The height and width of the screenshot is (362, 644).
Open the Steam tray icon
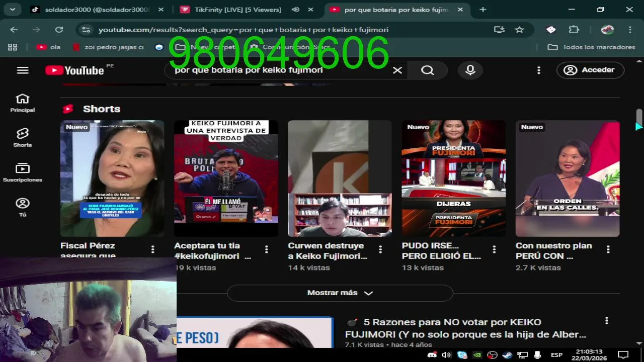tap(507, 355)
